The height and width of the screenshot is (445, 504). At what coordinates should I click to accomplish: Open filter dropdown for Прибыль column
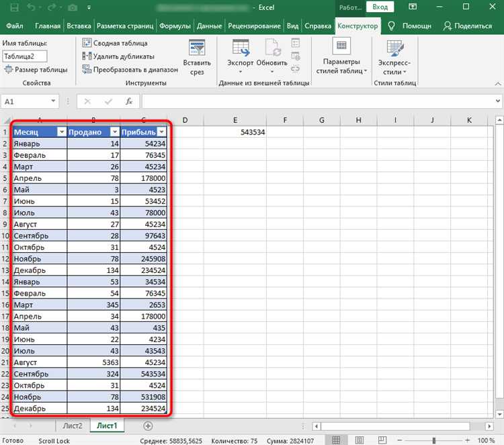pyautogui.click(x=162, y=132)
